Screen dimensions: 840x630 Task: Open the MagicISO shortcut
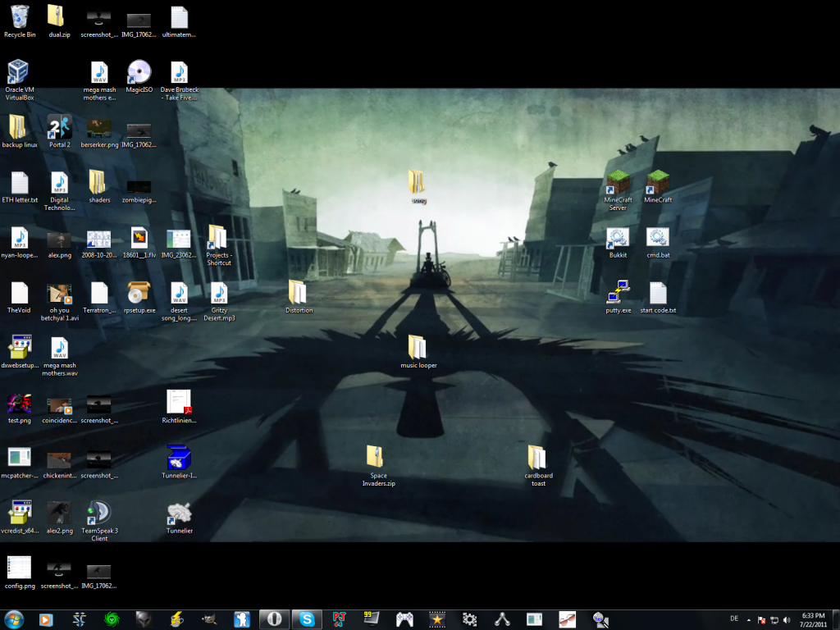(139, 76)
